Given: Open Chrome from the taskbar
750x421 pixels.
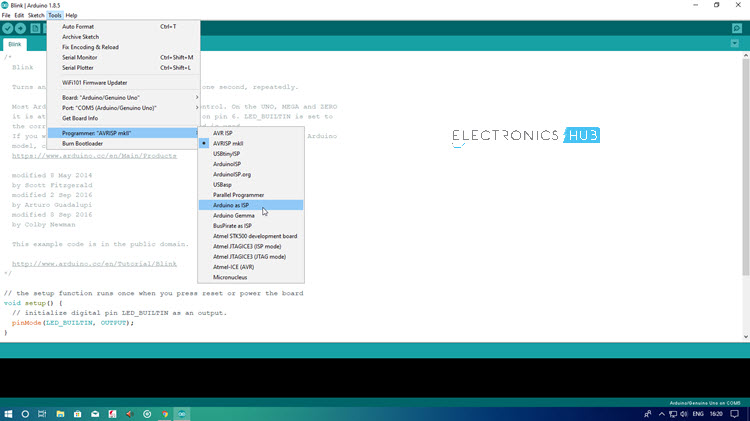Looking at the screenshot, I should (x=165, y=414).
